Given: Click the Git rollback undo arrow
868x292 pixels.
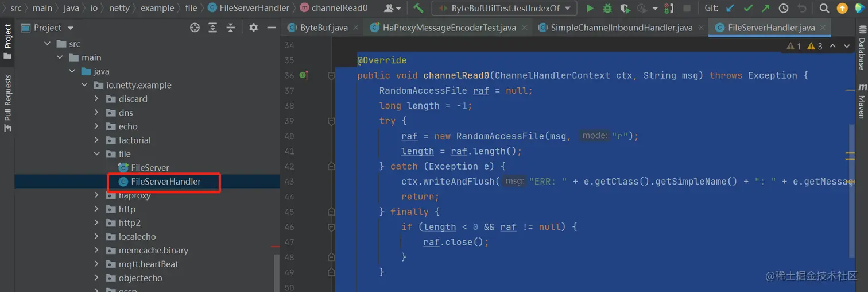Looking at the screenshot, I should [x=802, y=8].
